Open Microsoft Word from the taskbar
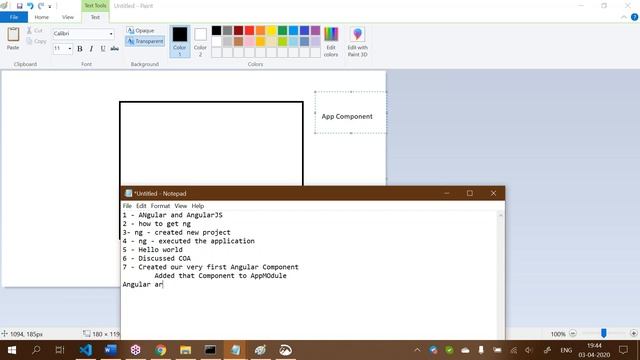 click(x=111, y=350)
